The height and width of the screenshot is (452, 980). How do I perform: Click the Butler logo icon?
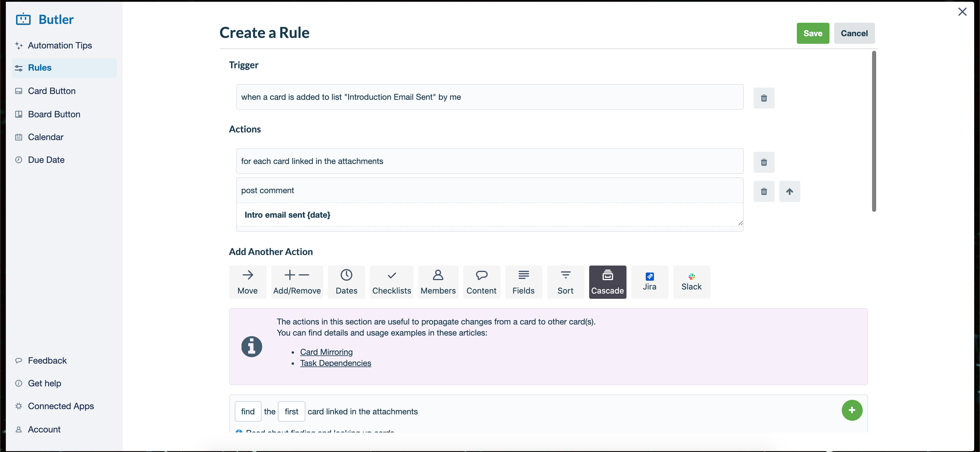pos(23,19)
